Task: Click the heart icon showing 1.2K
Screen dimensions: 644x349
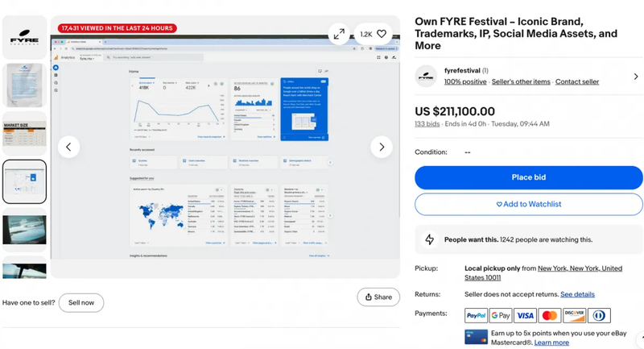Action: 374,34
